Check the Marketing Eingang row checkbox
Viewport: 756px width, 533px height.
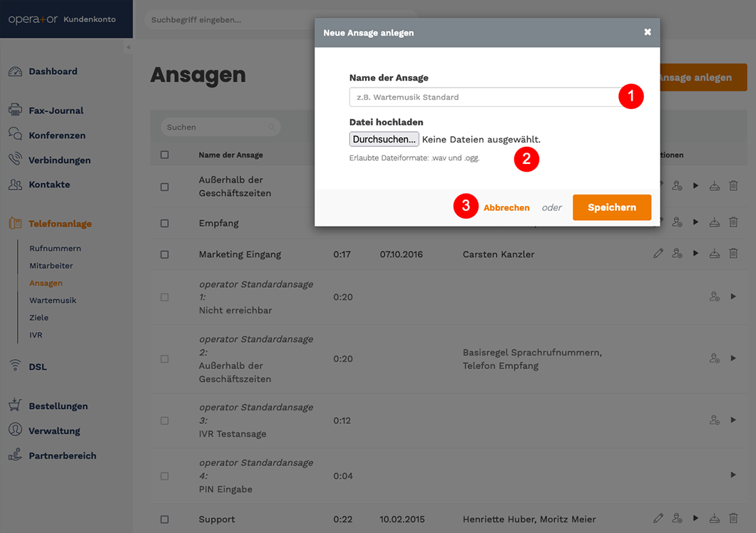coord(165,254)
